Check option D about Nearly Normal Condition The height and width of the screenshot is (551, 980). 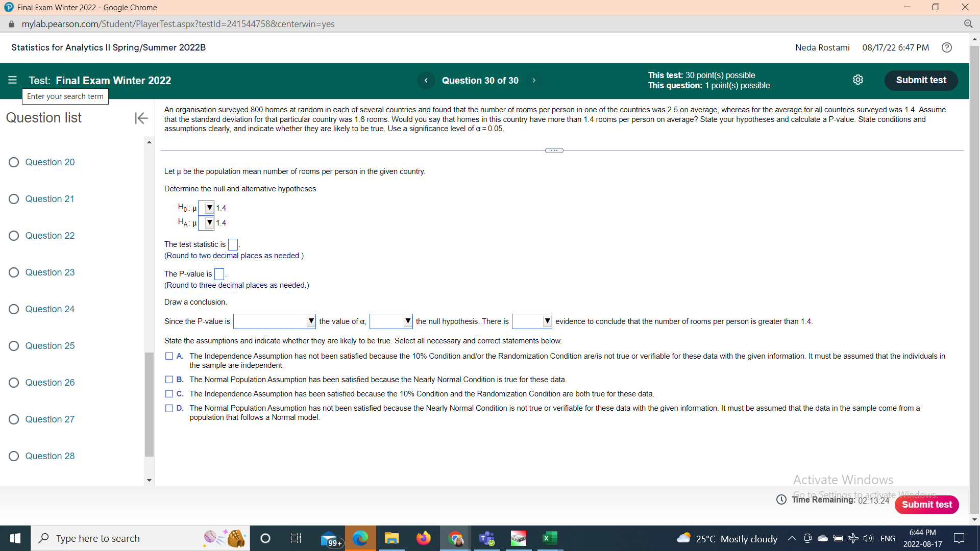[x=169, y=408]
